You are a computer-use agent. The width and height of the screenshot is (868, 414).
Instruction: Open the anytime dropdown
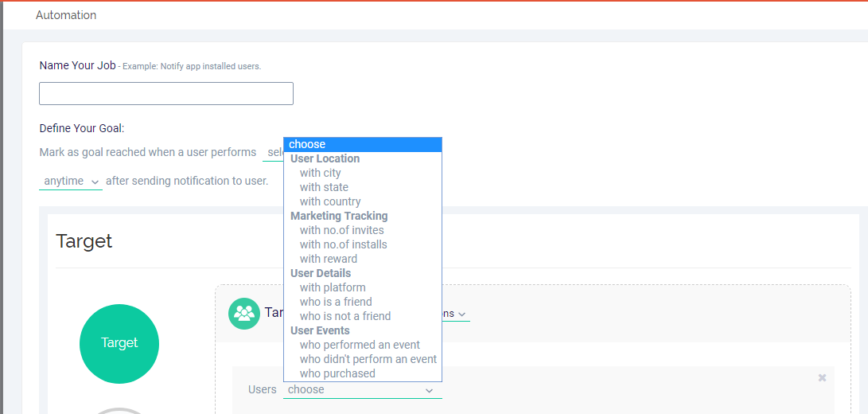[71, 182]
